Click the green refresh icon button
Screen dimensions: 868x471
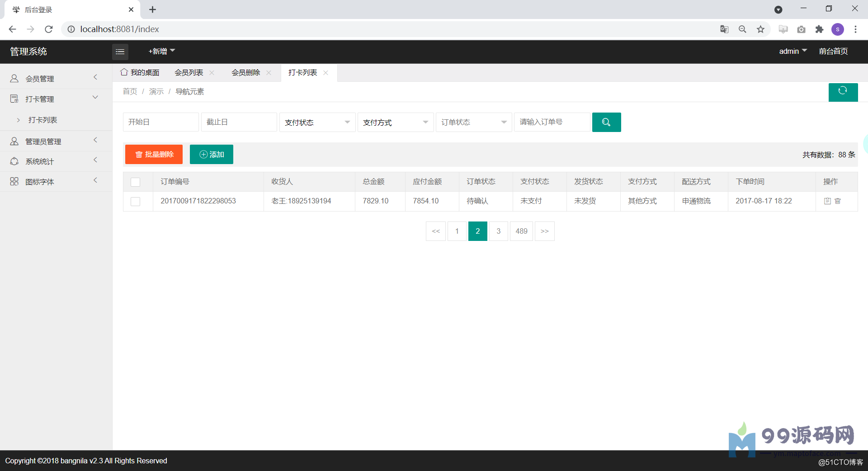[x=843, y=92]
